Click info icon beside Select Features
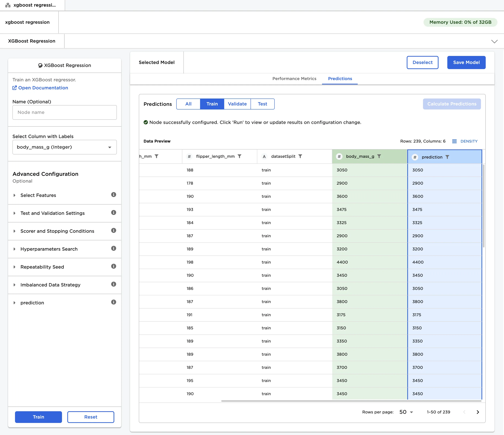Screen dimensions: 504x435 (x=113, y=194)
